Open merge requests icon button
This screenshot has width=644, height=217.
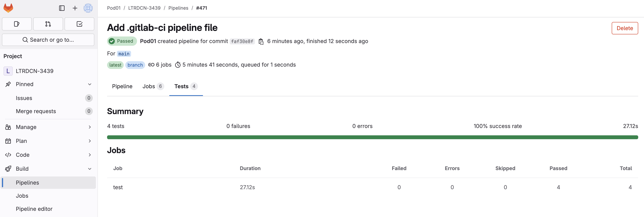48,24
